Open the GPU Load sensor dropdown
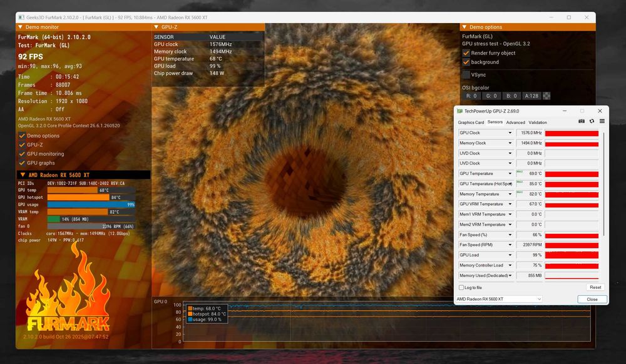This screenshot has width=626, height=364. 510,255
